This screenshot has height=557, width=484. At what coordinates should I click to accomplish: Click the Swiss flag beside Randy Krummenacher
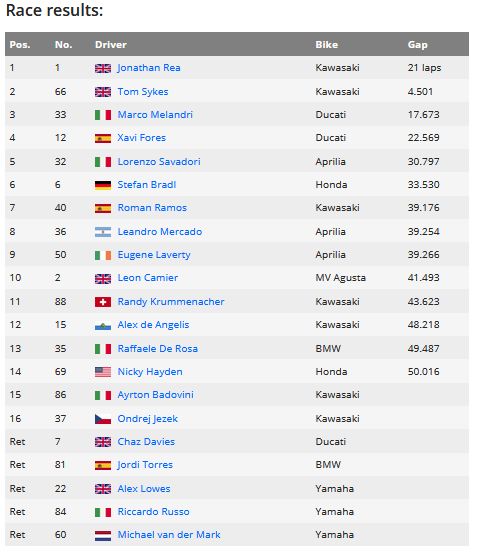point(103,302)
